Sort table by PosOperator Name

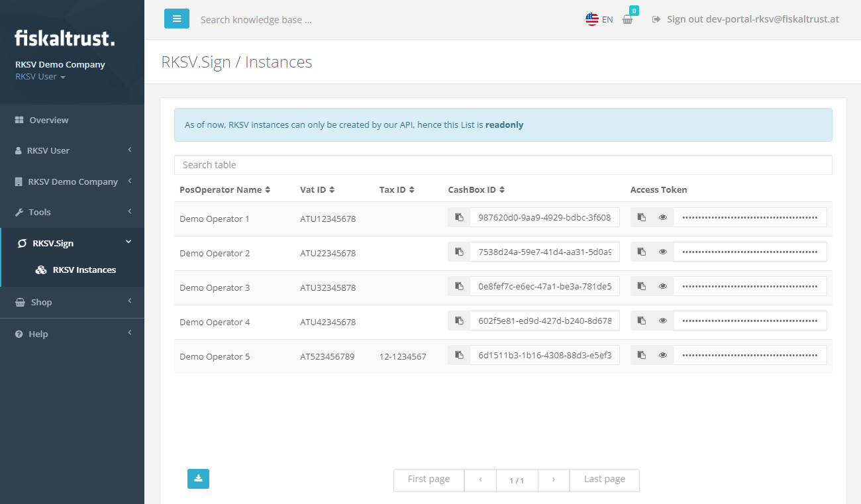[225, 189]
